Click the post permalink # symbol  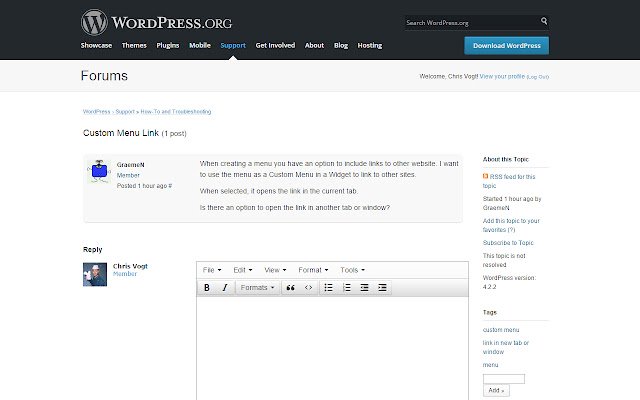click(x=170, y=186)
